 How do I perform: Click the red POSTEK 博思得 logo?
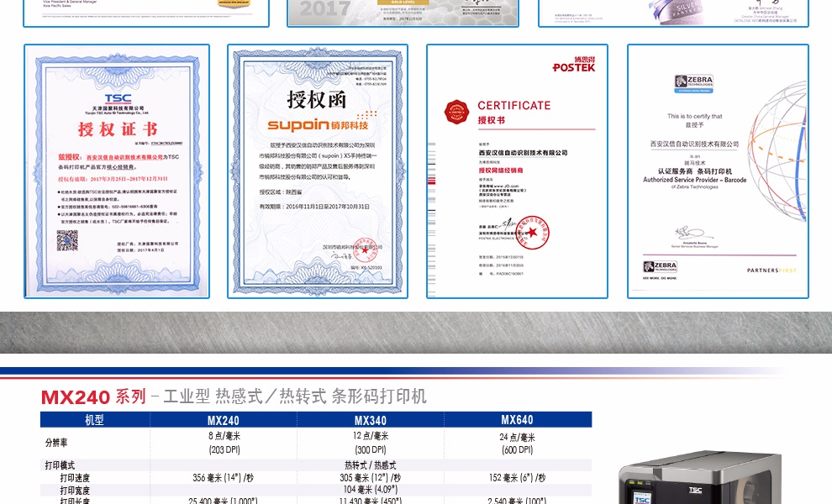pos(574,64)
